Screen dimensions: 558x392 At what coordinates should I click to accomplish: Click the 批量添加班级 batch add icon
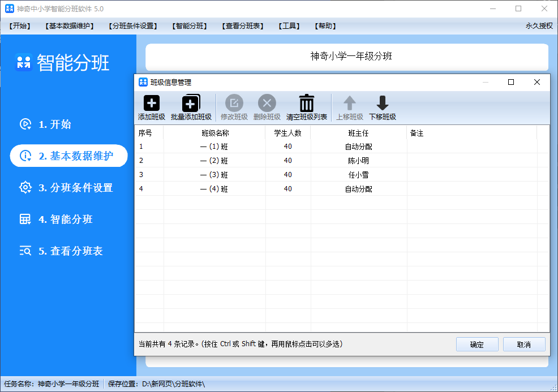coord(191,104)
